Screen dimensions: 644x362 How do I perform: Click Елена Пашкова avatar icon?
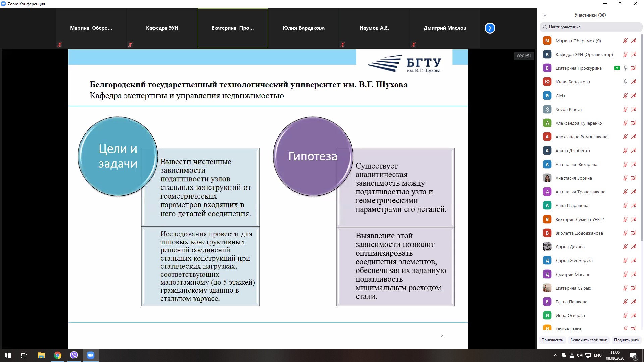[547, 302]
